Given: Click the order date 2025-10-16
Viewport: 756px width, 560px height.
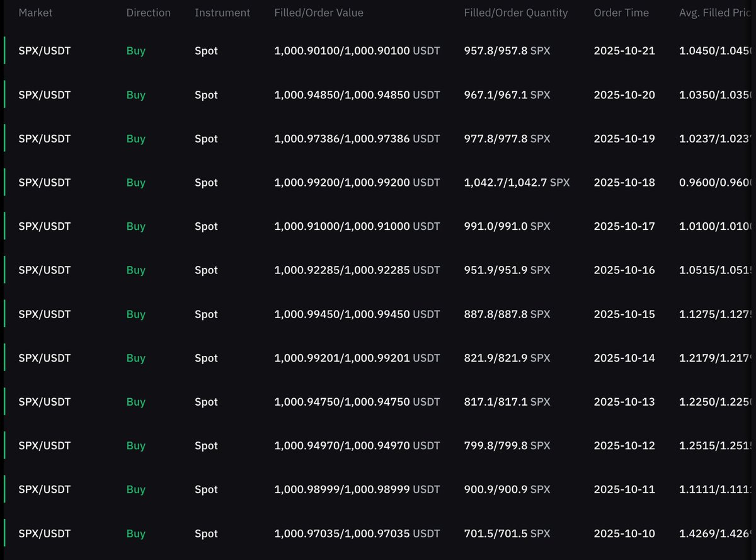Looking at the screenshot, I should point(624,270).
